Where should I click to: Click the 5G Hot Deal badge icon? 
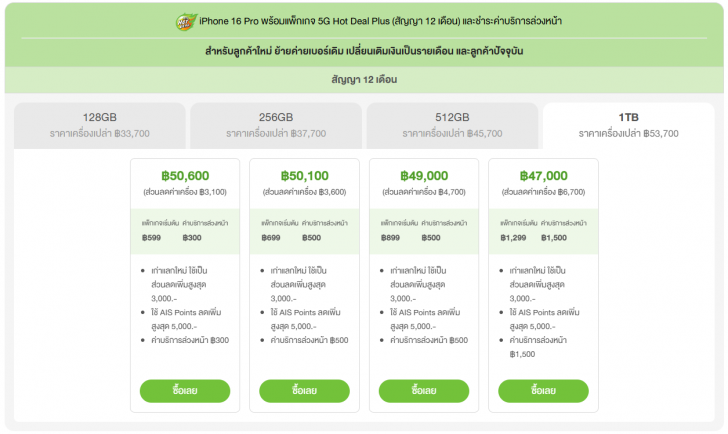click(158, 21)
